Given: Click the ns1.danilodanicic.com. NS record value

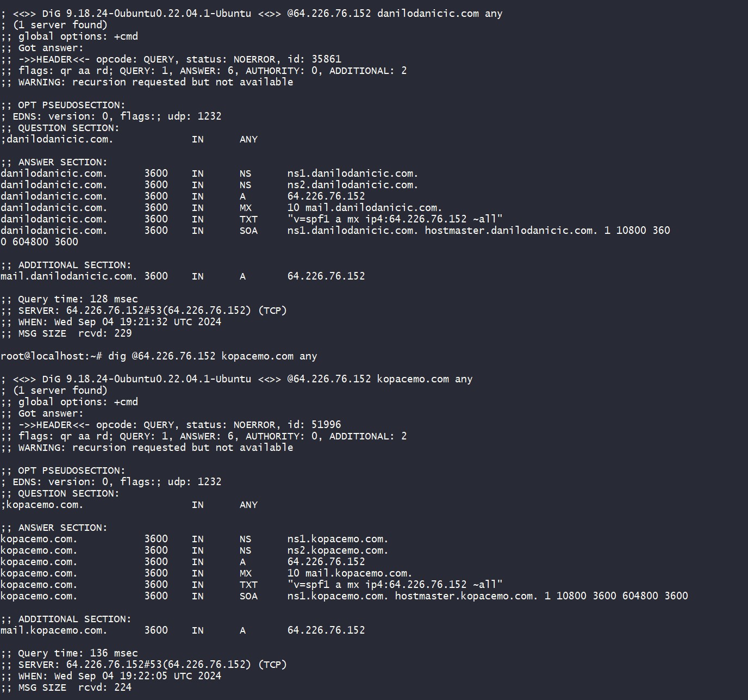Looking at the screenshot, I should pyautogui.click(x=353, y=174).
